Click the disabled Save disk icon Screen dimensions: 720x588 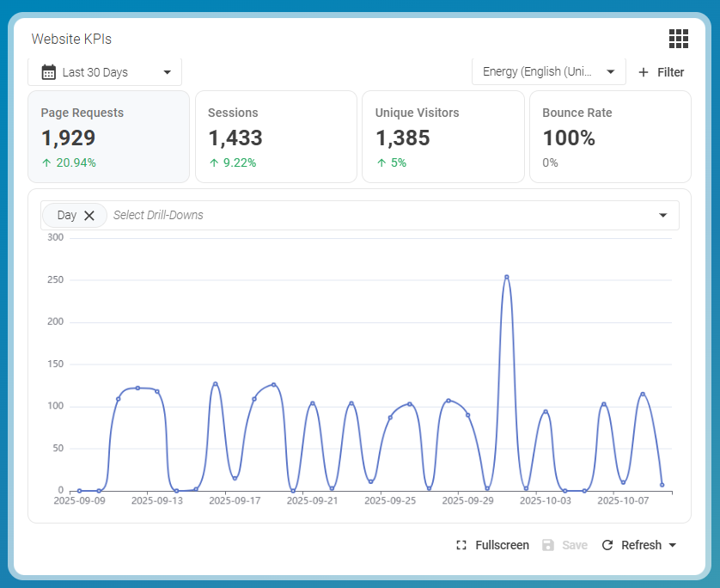coord(547,545)
